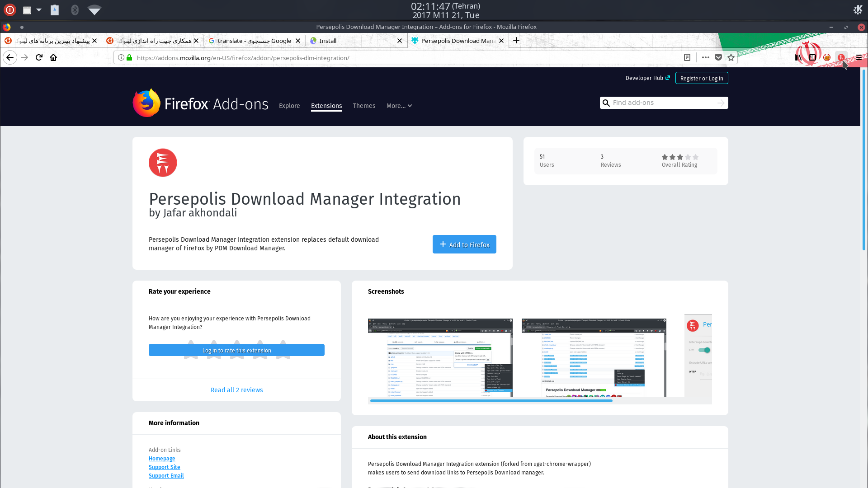Open the power button in system panel
Screen dimensions: 868x488
10,9
